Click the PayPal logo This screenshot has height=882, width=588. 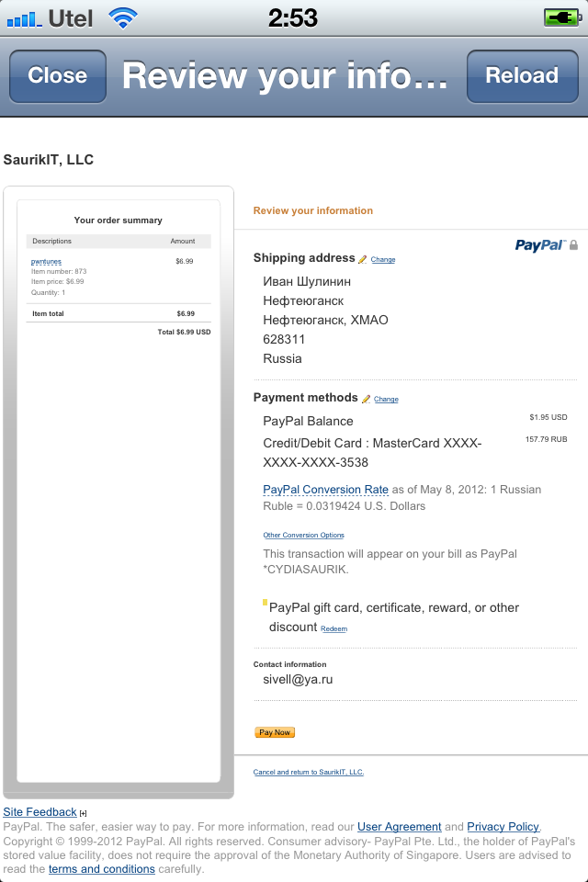pos(539,245)
